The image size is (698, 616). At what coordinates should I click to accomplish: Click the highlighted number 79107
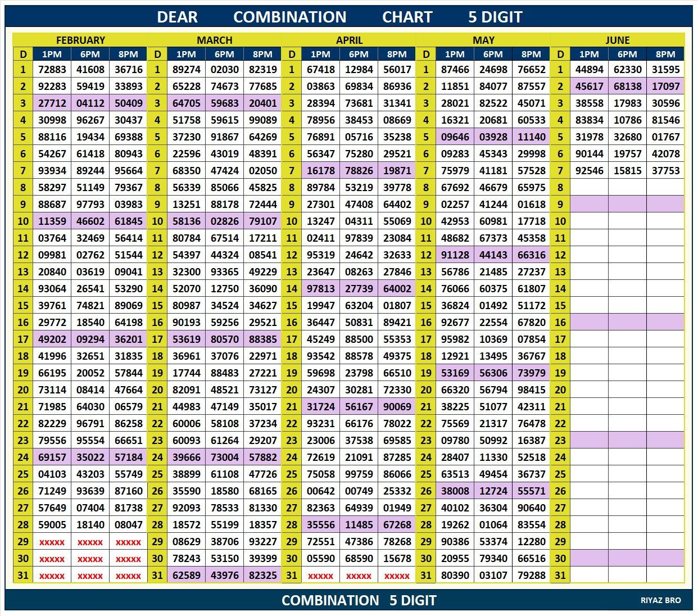(262, 221)
